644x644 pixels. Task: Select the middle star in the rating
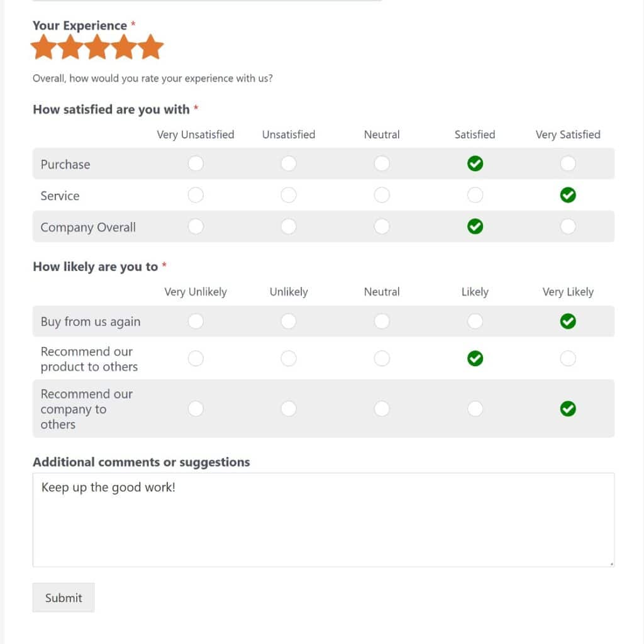97,46
